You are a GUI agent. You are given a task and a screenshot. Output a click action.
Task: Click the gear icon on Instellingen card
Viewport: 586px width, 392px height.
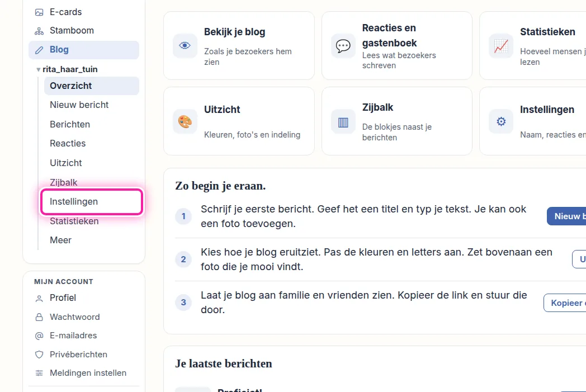pyautogui.click(x=501, y=121)
